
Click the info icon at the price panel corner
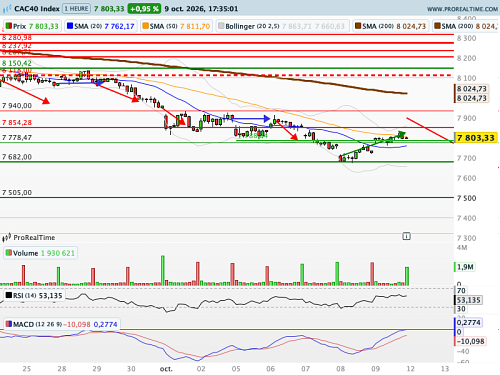tap(406, 236)
